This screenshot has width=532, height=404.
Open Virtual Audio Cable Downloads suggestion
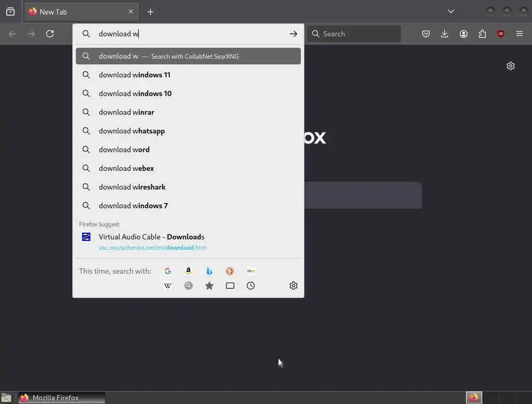point(188,242)
